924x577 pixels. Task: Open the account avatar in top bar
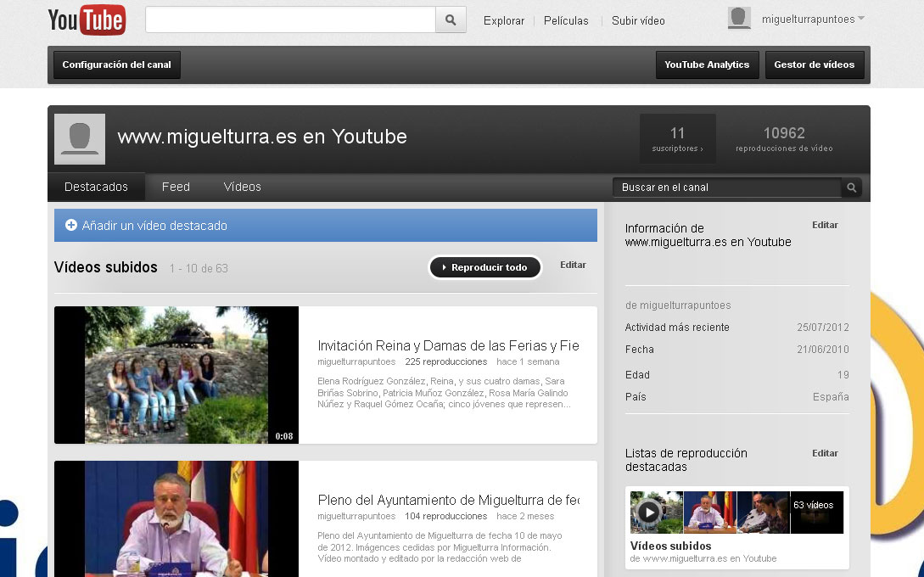pos(739,19)
